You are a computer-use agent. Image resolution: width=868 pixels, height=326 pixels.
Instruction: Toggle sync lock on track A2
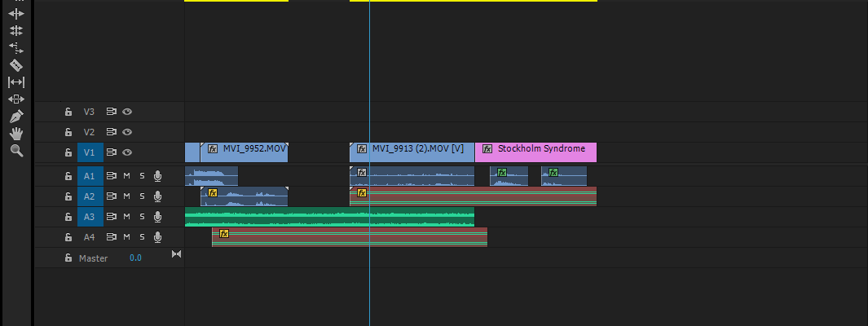(x=112, y=196)
